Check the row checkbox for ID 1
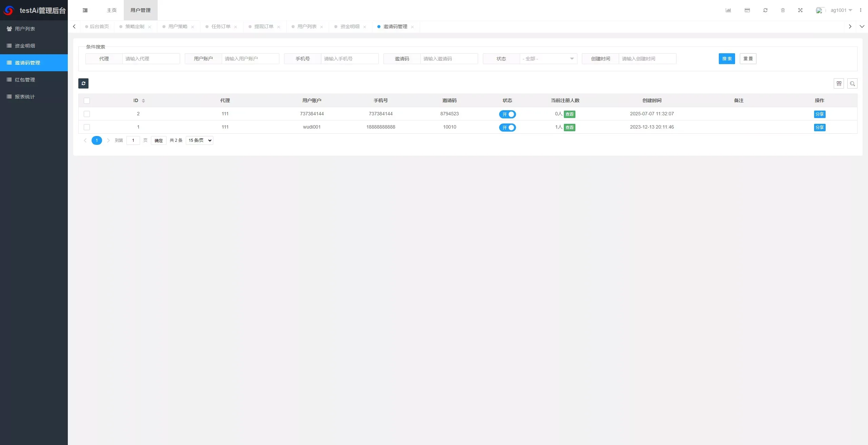Screen dimensions: 868x445 tap(87, 127)
